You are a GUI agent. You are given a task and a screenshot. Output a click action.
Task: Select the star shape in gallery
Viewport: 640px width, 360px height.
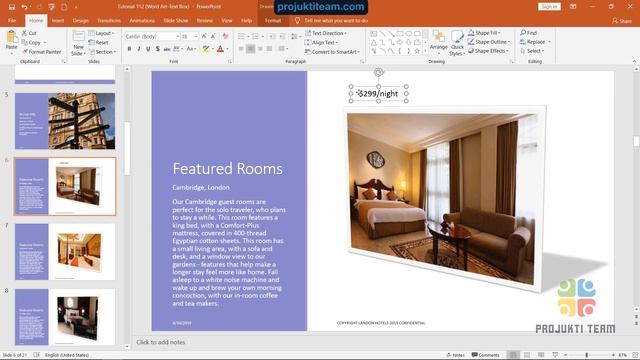tap(417, 51)
